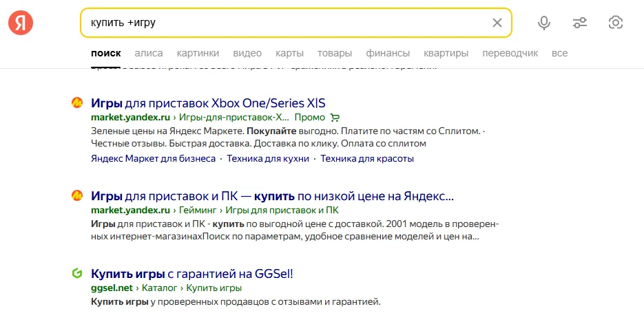Click the Yandex logo icon
The height and width of the screenshot is (322, 644).
(21, 23)
